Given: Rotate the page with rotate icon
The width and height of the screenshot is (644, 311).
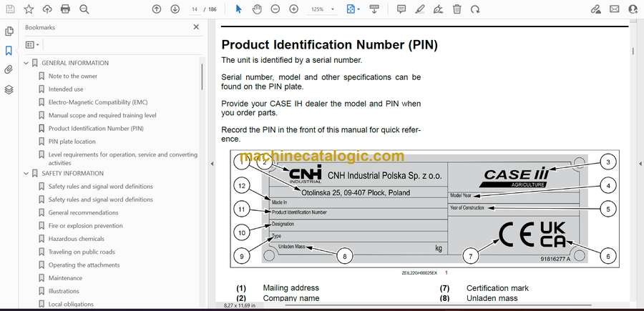Looking at the screenshot, I should (475, 9).
